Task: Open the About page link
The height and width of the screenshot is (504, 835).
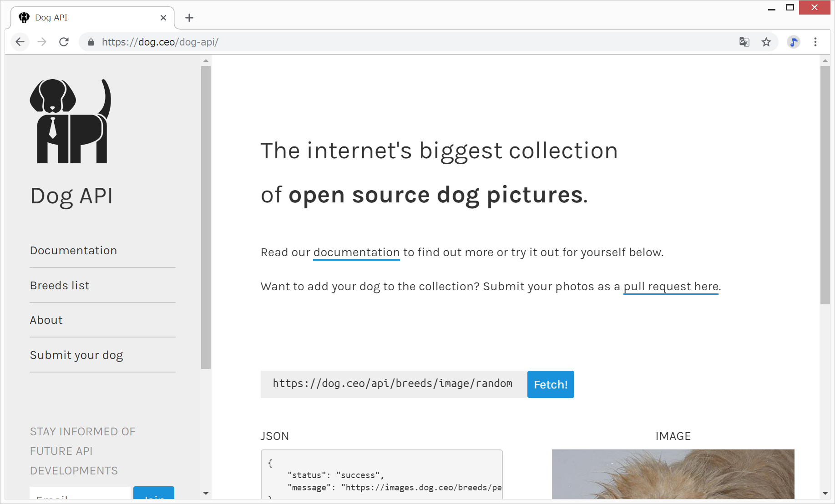Action: [x=46, y=320]
